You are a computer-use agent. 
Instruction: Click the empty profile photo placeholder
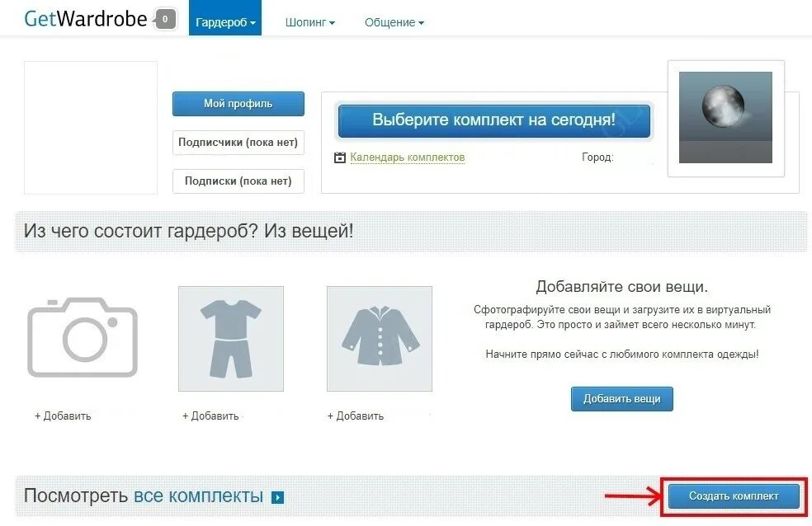91,128
